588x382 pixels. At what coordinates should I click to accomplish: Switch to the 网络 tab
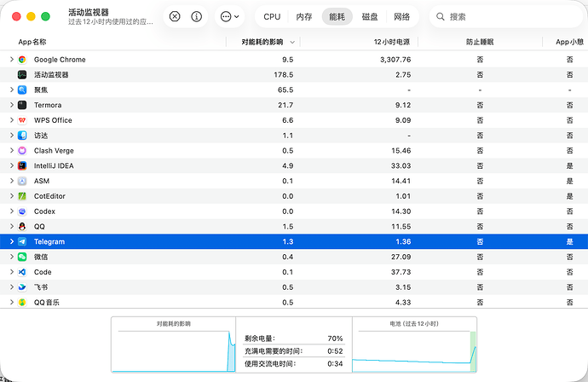click(x=401, y=16)
